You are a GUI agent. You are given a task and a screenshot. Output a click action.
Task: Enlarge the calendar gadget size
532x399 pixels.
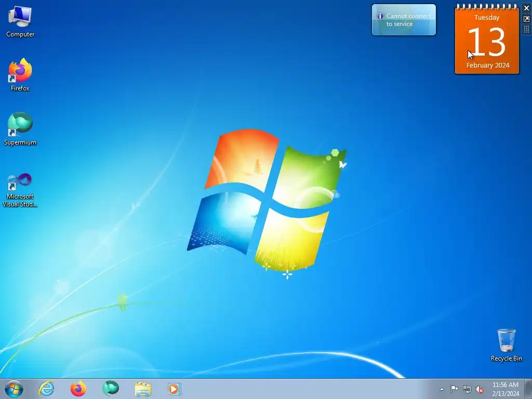tap(527, 19)
